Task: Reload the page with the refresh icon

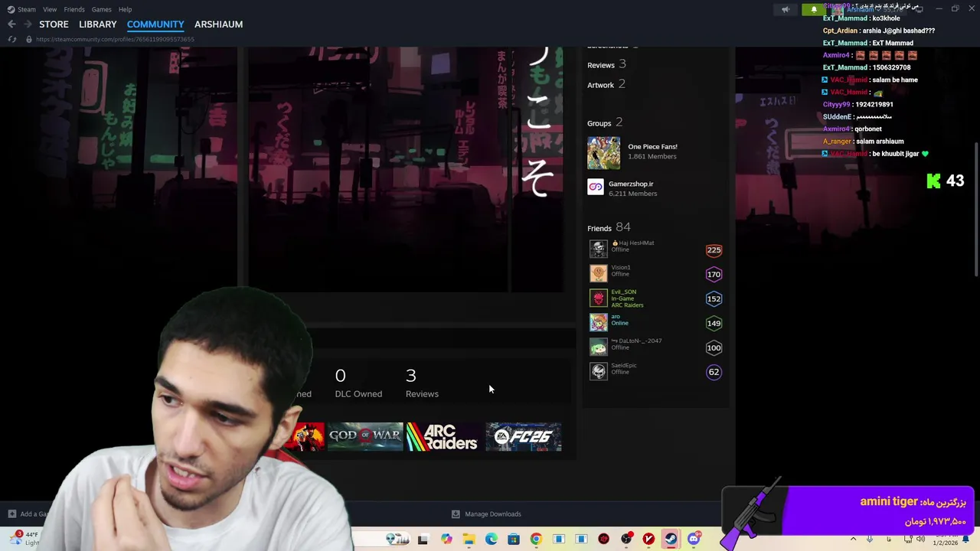Action: coord(11,39)
